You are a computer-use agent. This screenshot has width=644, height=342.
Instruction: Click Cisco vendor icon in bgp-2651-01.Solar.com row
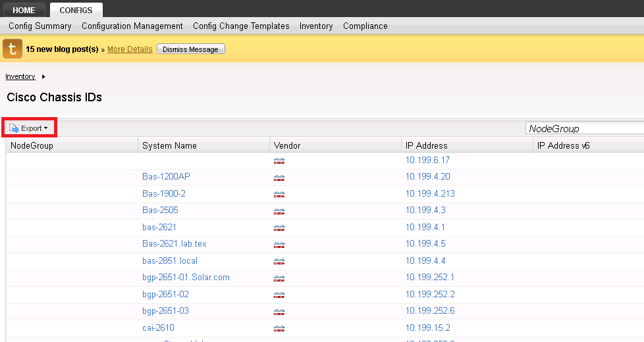coord(279,278)
